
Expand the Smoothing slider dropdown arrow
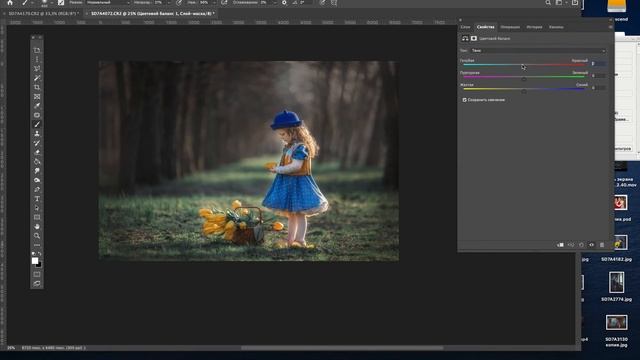point(275,3)
